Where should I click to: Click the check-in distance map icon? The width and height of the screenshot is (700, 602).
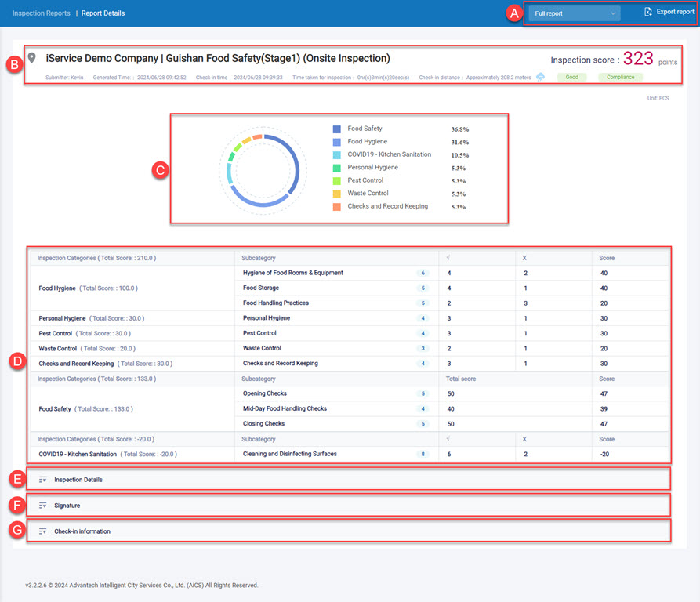point(540,77)
